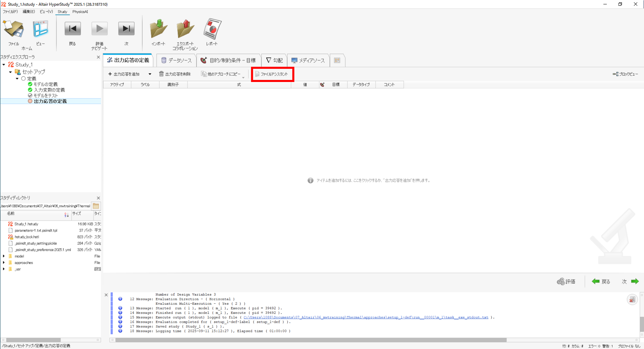Image resolution: width=644 pixels, height=349 pixels.
Task: Expand the approaches folder
Action: 4,263
